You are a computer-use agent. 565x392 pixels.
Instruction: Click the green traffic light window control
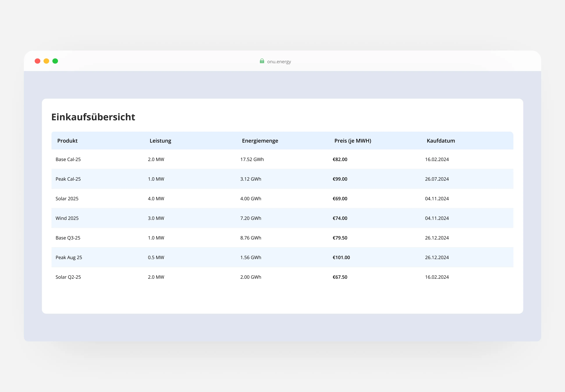[55, 61]
